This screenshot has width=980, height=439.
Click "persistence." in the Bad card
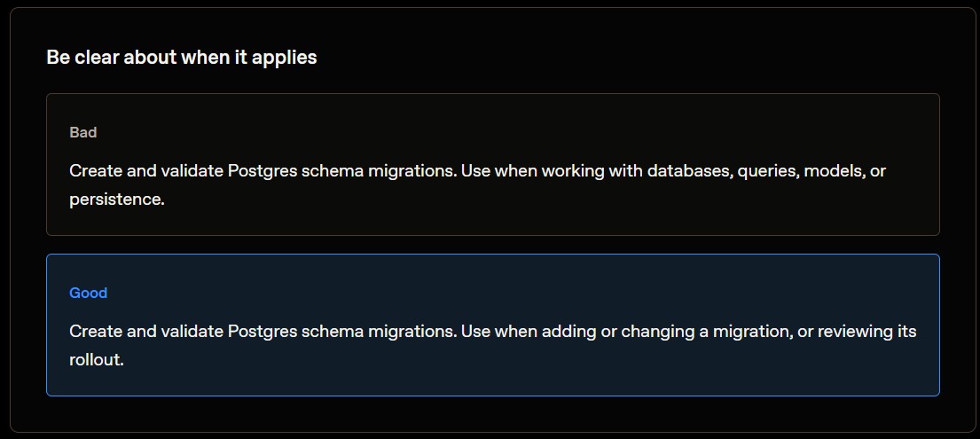117,200
